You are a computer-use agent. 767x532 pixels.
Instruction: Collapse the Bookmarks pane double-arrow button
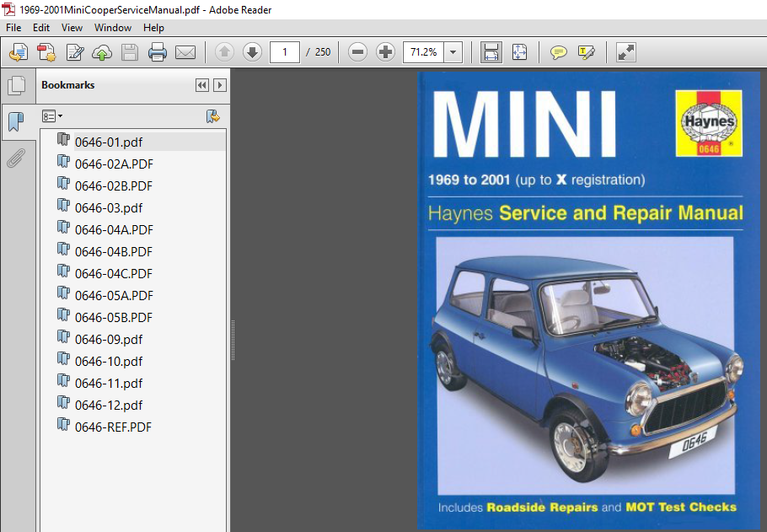(x=202, y=85)
